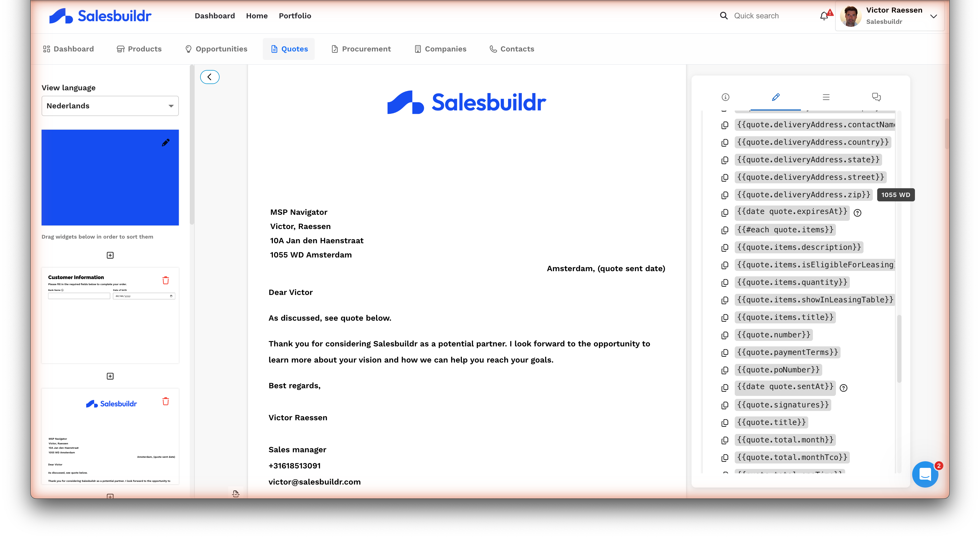Image resolution: width=980 pixels, height=539 pixels.
Task: Open the View language dropdown
Action: tap(110, 106)
